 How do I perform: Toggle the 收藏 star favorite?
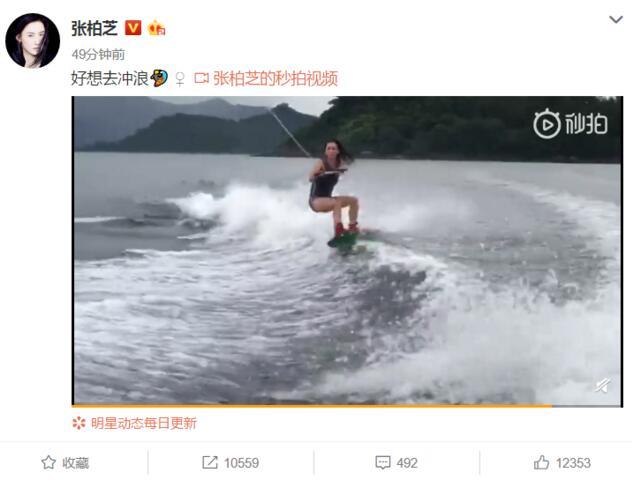pyautogui.click(x=65, y=463)
